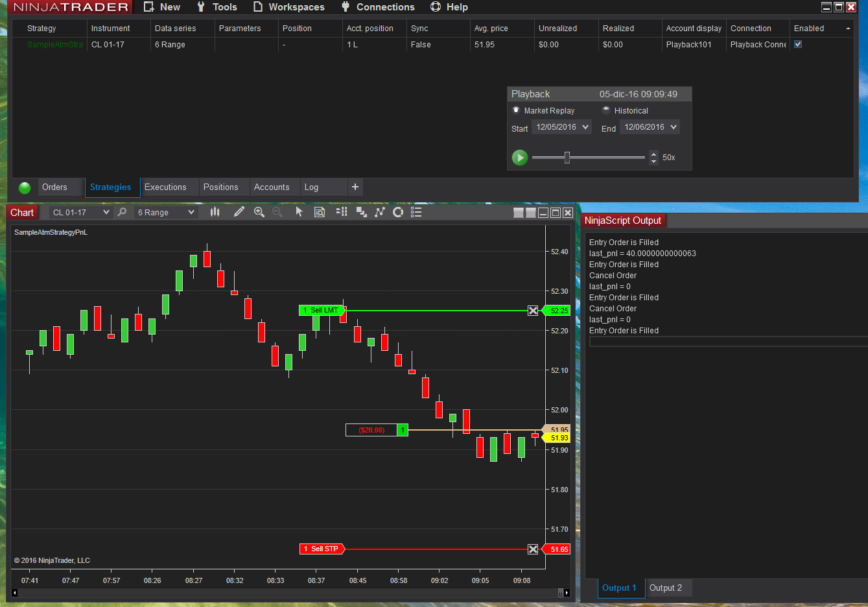The height and width of the screenshot is (607, 868).
Task: Click the Sell STP order label
Action: [323, 549]
